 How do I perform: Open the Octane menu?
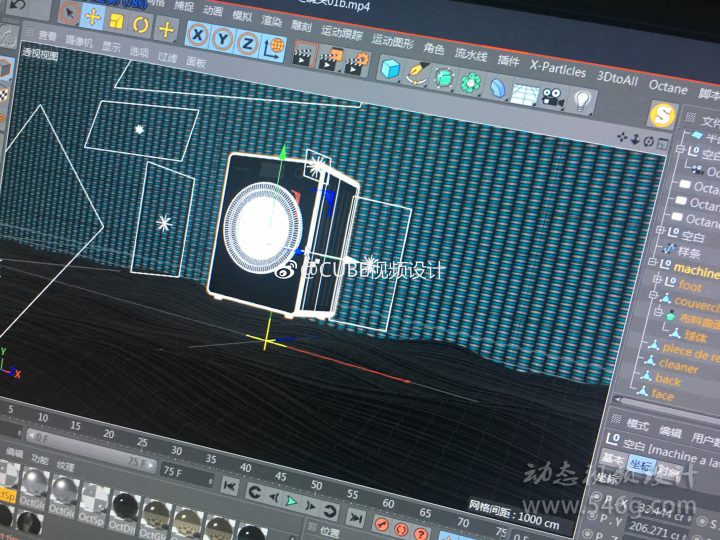point(668,86)
